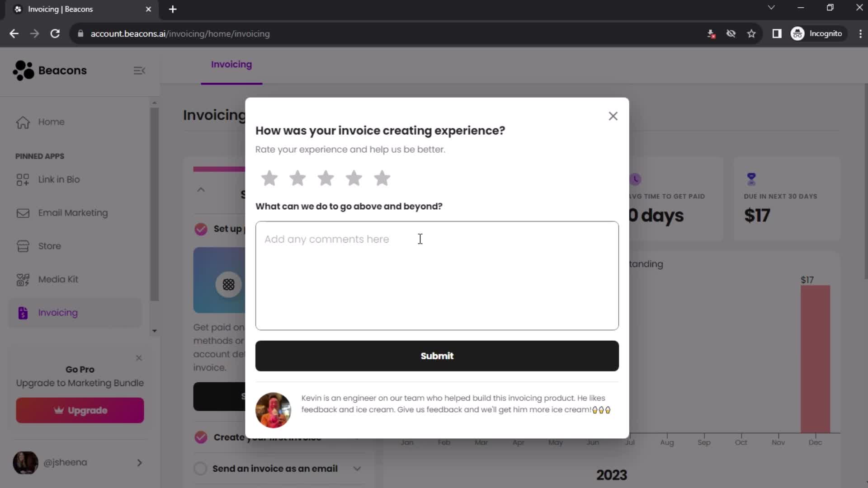Select the Home sidebar icon
The image size is (868, 488).
click(x=22, y=122)
